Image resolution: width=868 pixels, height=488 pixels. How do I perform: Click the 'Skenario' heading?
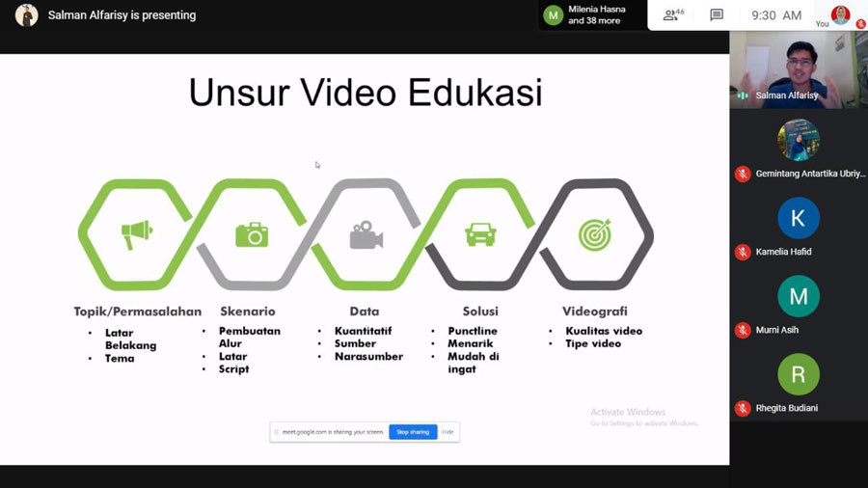248,312
